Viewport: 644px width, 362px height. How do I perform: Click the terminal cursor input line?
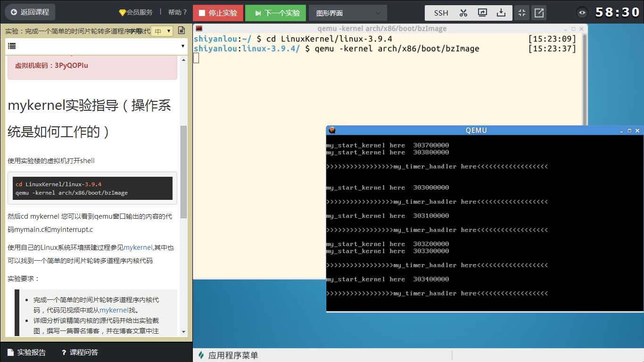tap(196, 58)
